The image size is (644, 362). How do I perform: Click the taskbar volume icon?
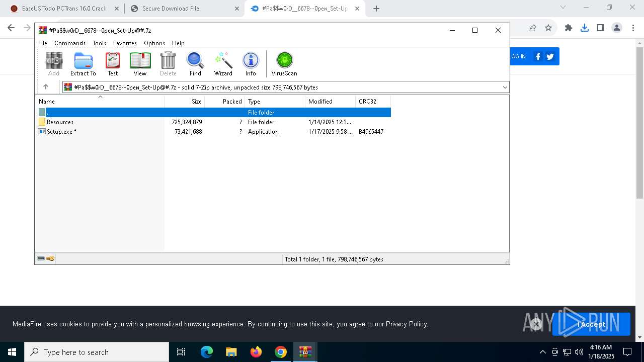click(579, 352)
